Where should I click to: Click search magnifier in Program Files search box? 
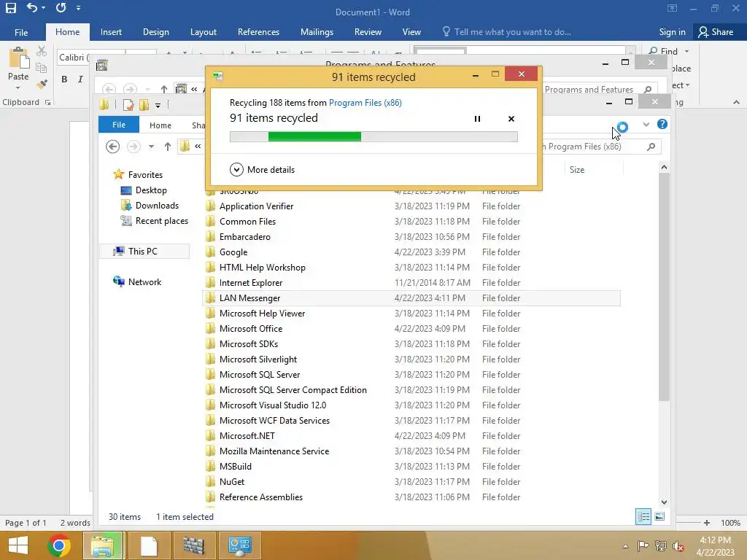[x=651, y=147]
